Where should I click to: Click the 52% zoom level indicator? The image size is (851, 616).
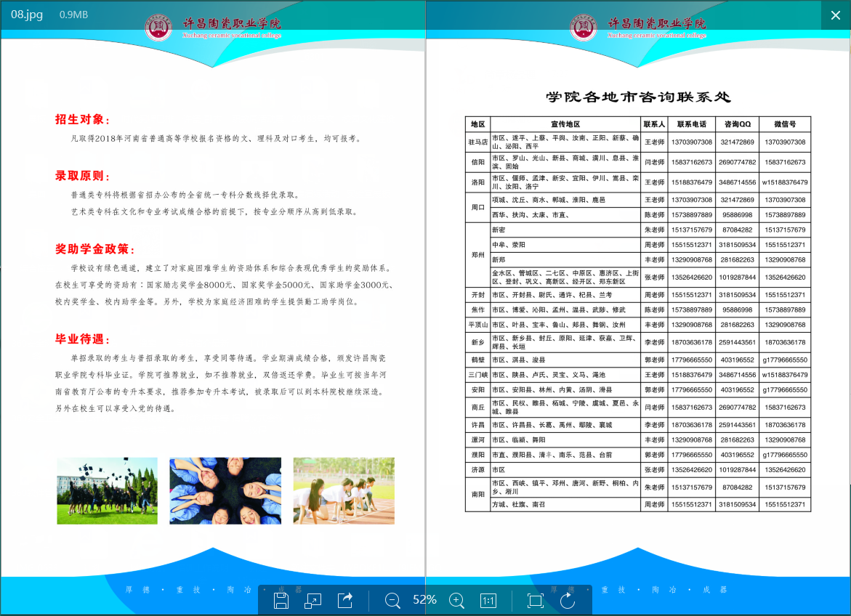424,600
